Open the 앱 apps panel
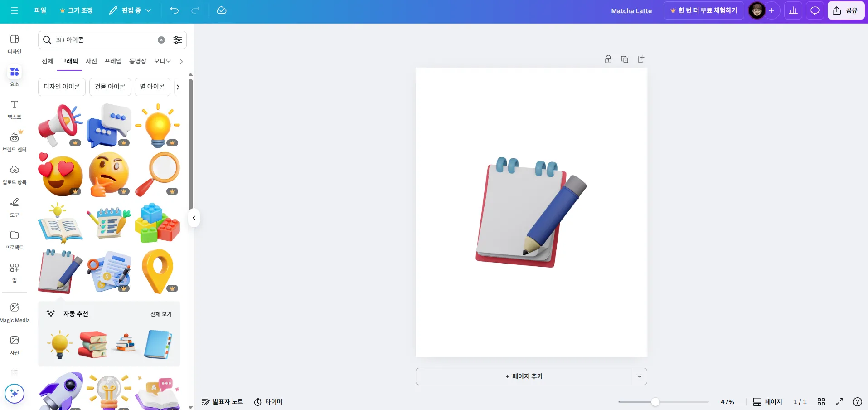868x410 pixels. (15, 273)
